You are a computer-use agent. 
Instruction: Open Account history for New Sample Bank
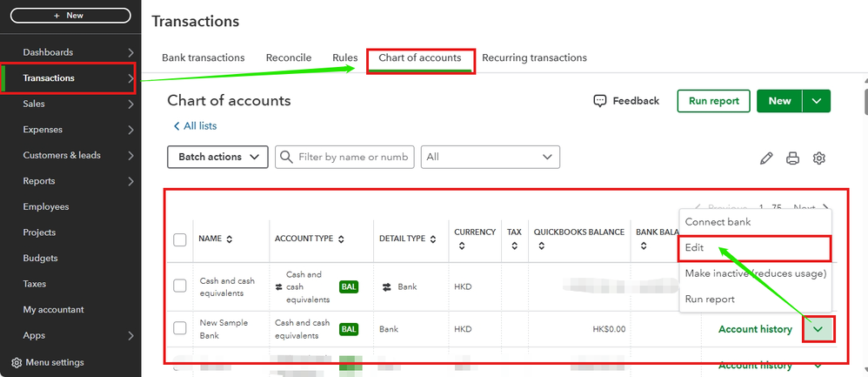click(x=755, y=329)
